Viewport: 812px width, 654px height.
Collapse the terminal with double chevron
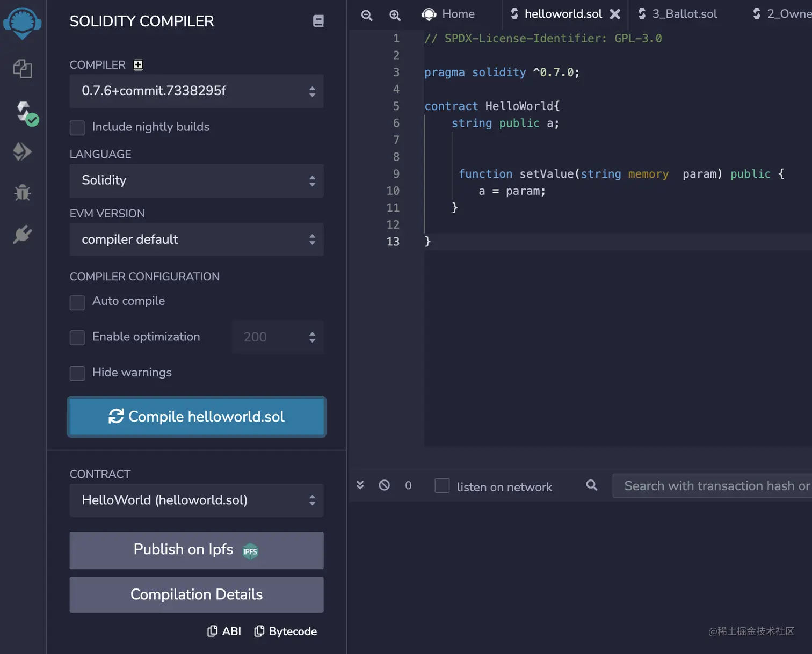click(360, 485)
